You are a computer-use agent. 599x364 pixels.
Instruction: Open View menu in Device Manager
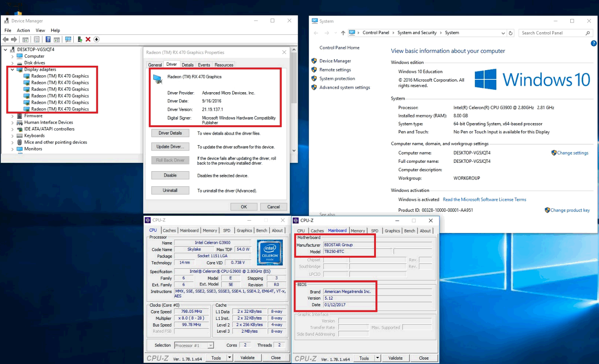(40, 30)
